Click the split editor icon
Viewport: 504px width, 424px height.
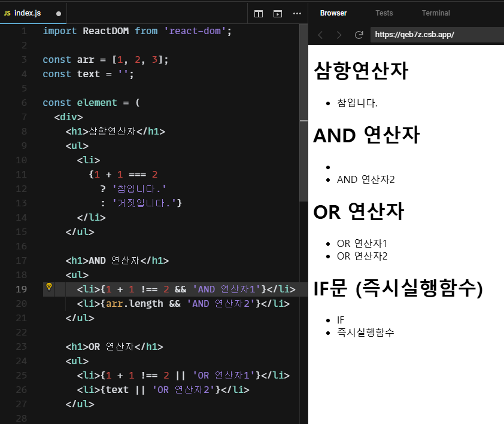click(x=259, y=14)
